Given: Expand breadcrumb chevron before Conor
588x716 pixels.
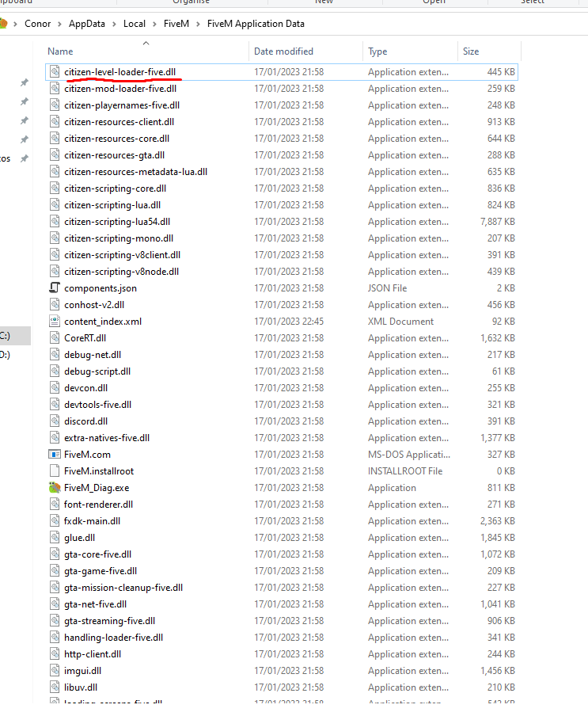Looking at the screenshot, I should point(16,24).
